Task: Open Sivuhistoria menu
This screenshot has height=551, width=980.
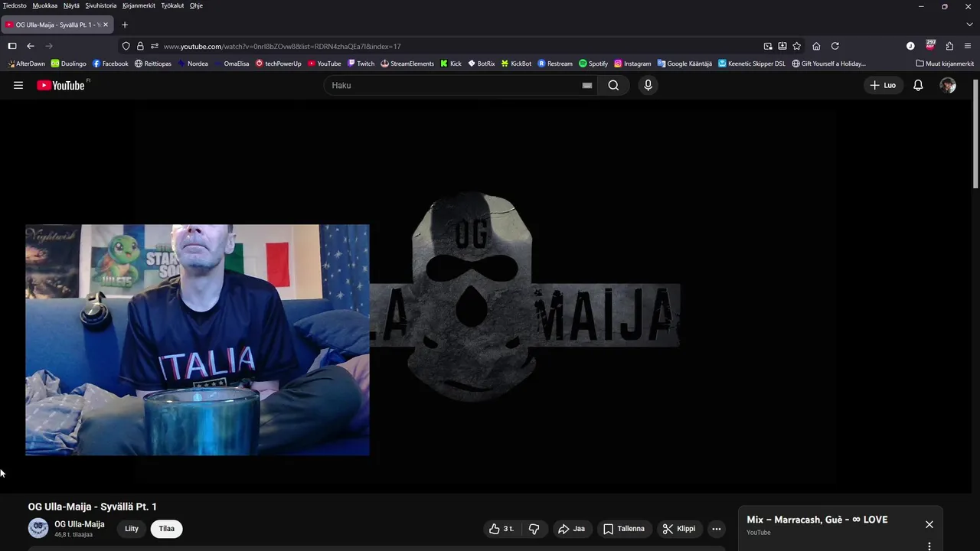Action: pyautogui.click(x=101, y=5)
